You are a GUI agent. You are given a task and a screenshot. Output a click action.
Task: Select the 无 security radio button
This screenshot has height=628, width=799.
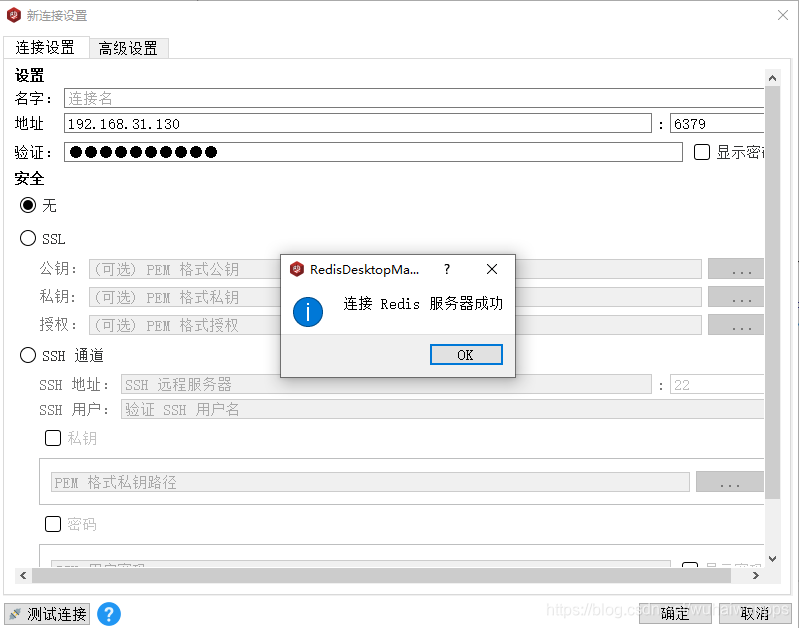click(x=28, y=205)
